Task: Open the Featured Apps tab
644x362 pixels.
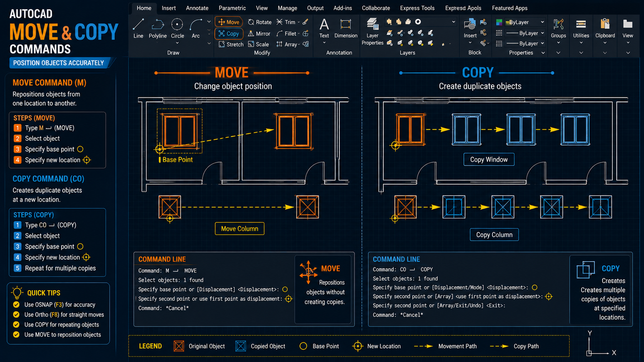Action: coord(510,8)
